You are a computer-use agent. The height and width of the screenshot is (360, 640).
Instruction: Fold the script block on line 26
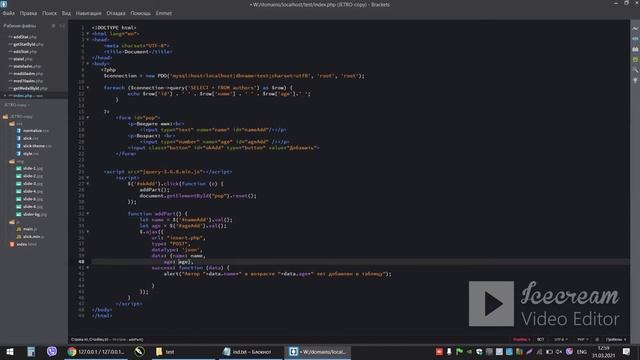click(88, 178)
